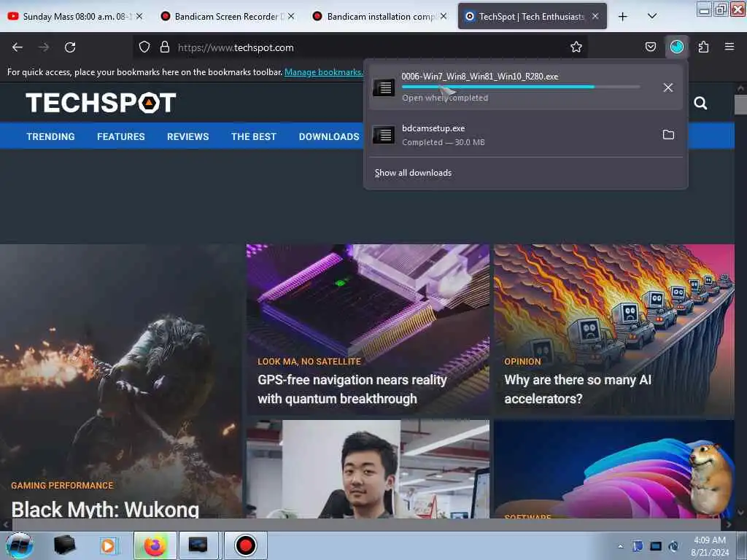The image size is (747, 560).
Task: Click the Manage bookmarks link
Action: coord(323,72)
